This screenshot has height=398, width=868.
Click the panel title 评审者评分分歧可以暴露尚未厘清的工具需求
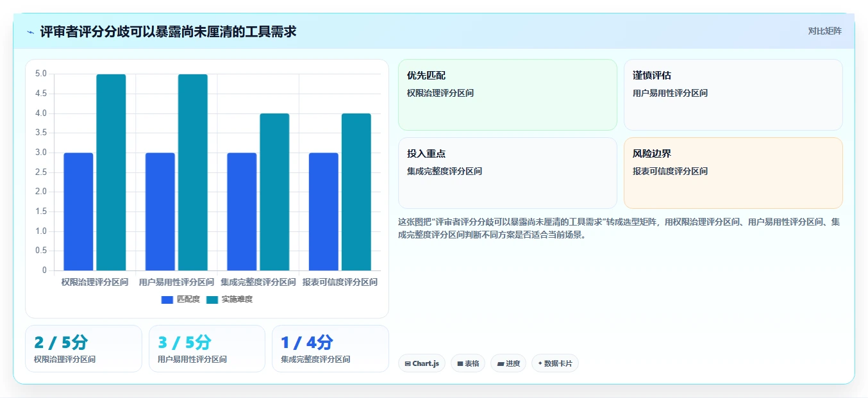[x=168, y=31]
